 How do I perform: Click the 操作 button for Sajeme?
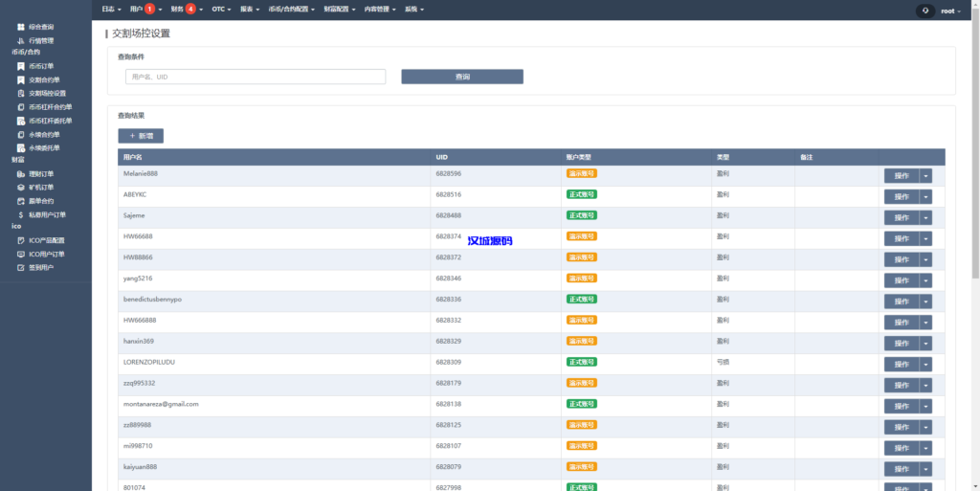pos(901,217)
